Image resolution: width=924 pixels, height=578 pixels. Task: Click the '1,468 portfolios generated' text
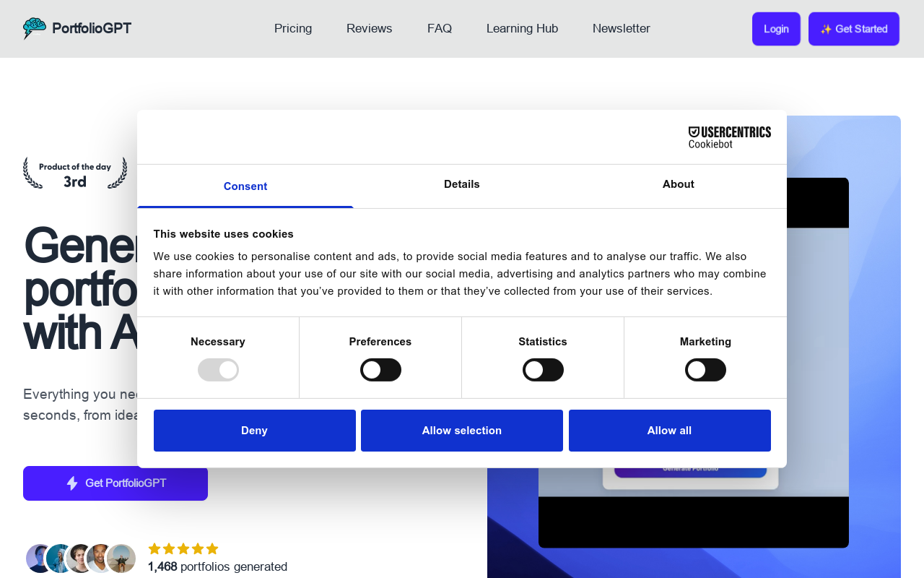(217, 566)
